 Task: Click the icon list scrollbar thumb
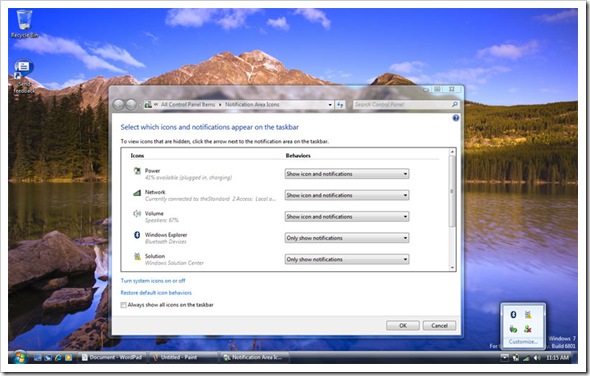tap(452, 191)
